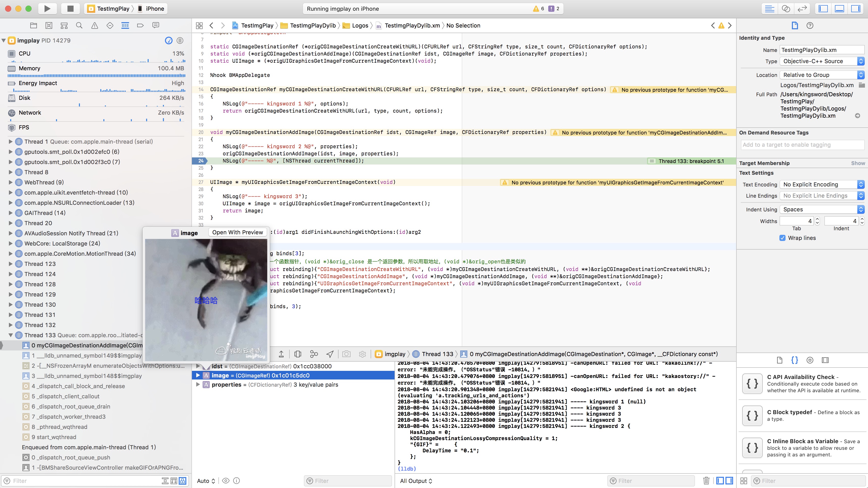Click TestImgPlayDylib breadcrumb in jump bar
Viewport: 868px width, 488px height.
point(312,25)
